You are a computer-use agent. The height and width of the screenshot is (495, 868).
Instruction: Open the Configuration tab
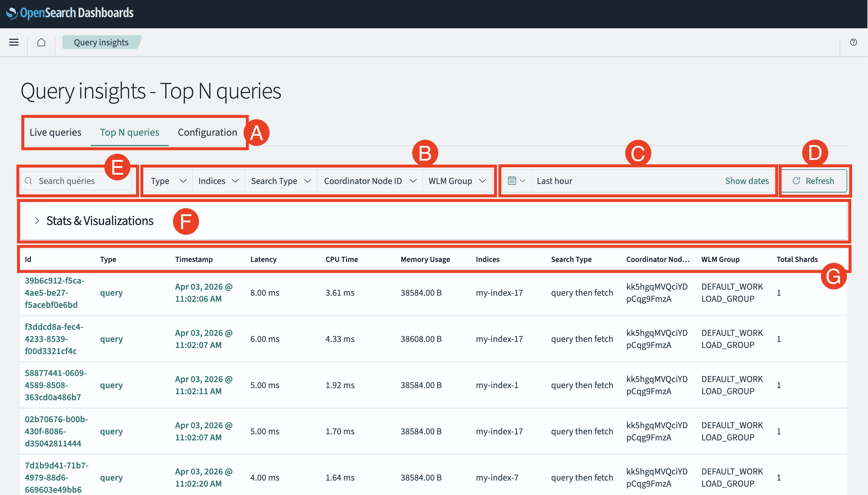point(207,132)
